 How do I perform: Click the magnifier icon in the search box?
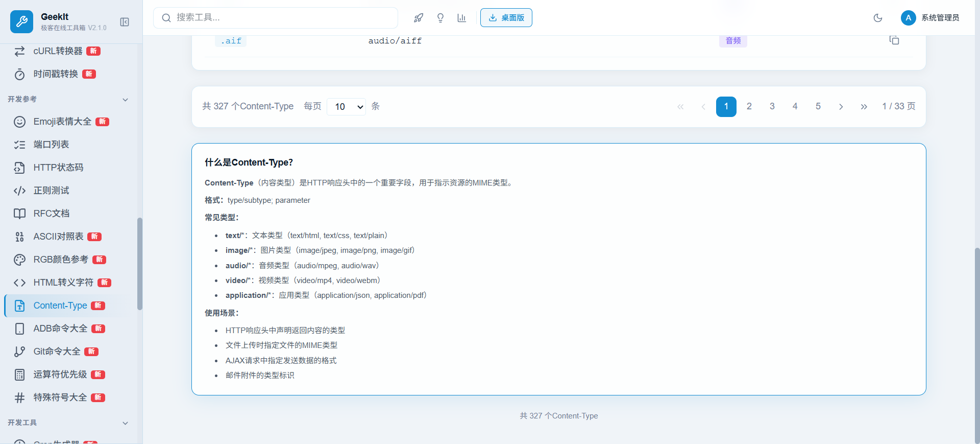point(166,18)
